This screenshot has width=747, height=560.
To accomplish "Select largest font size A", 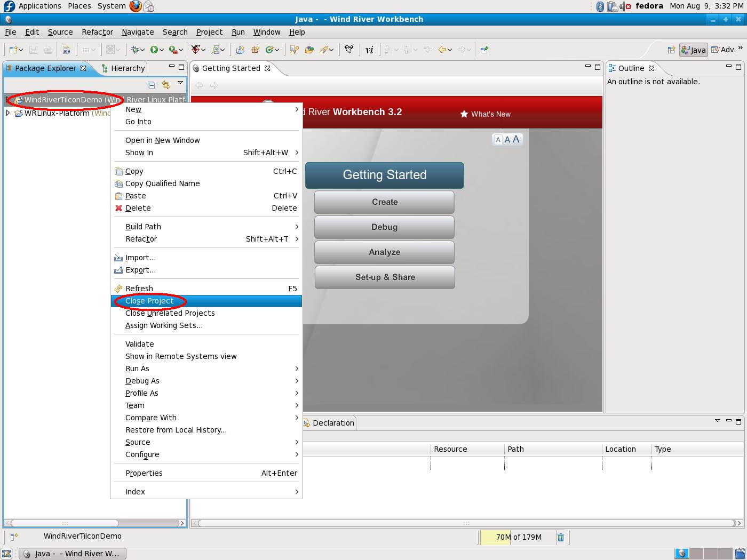I will [516, 139].
